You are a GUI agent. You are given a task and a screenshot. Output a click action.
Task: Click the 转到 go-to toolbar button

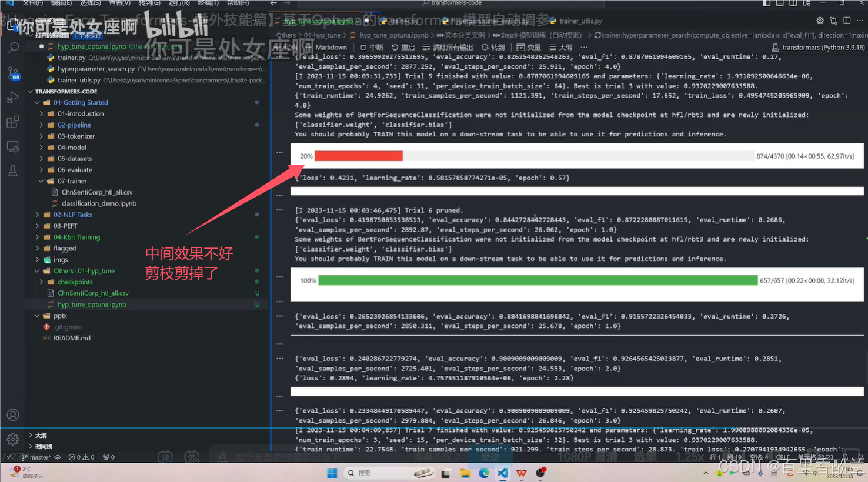(493, 47)
